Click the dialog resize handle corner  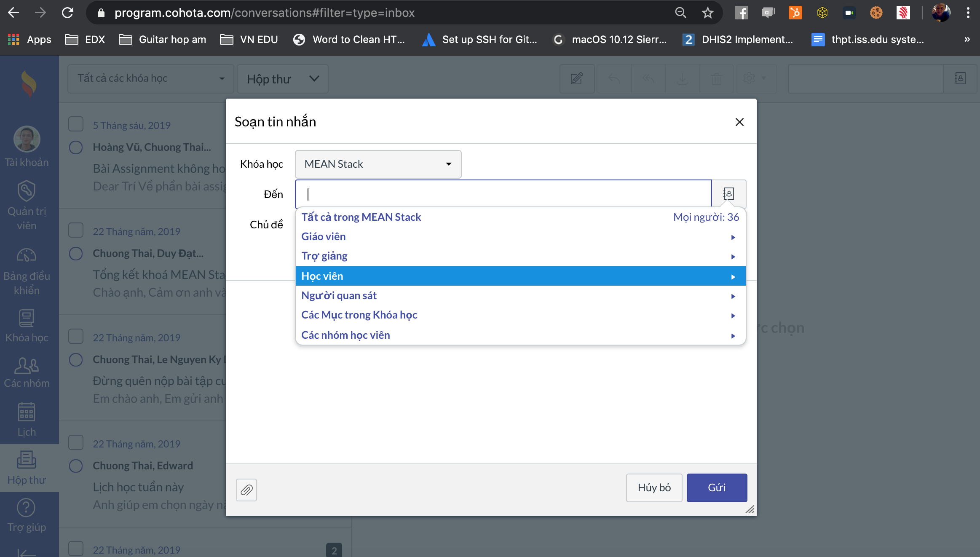coord(750,509)
